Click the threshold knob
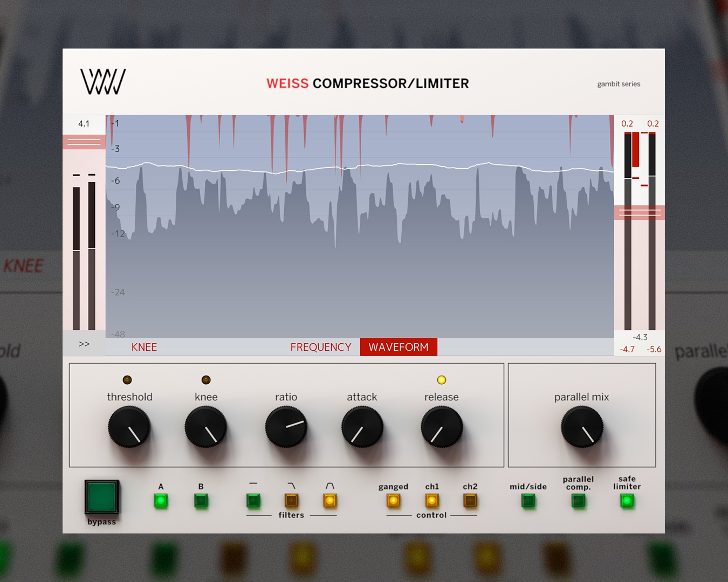This screenshot has height=582, width=728. click(129, 427)
